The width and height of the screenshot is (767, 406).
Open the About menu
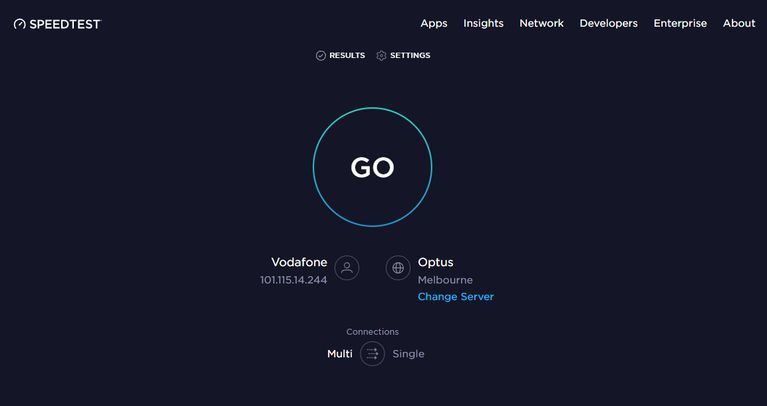739,23
